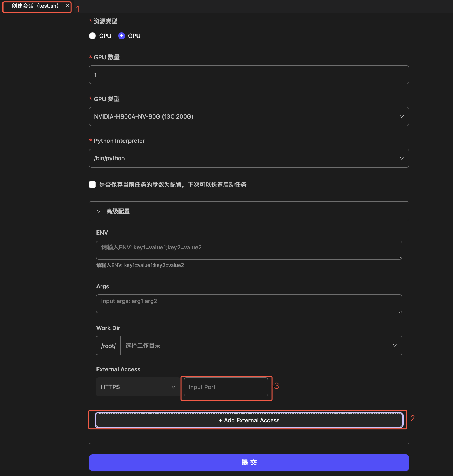Enable saving current task parameters checkbox
This screenshot has height=476, width=453.
point(93,185)
